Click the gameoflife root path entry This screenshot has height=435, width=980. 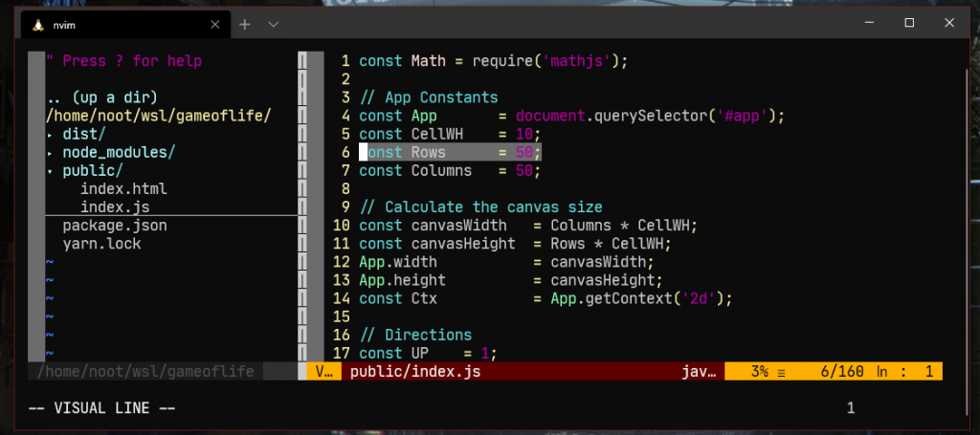click(159, 116)
